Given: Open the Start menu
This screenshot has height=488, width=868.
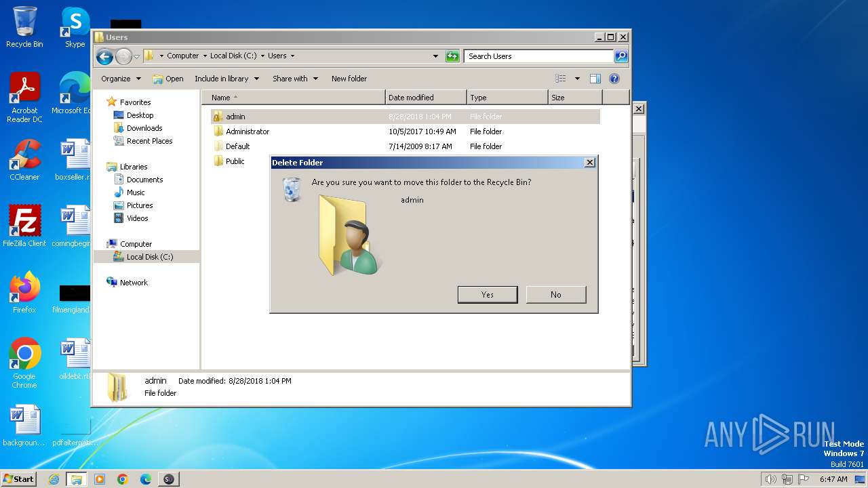Looking at the screenshot, I should (x=18, y=479).
